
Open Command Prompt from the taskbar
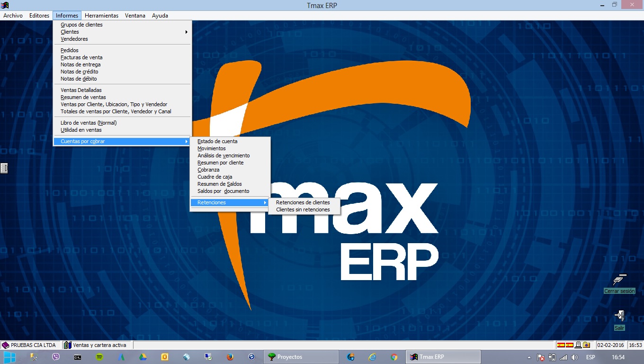click(x=78, y=357)
